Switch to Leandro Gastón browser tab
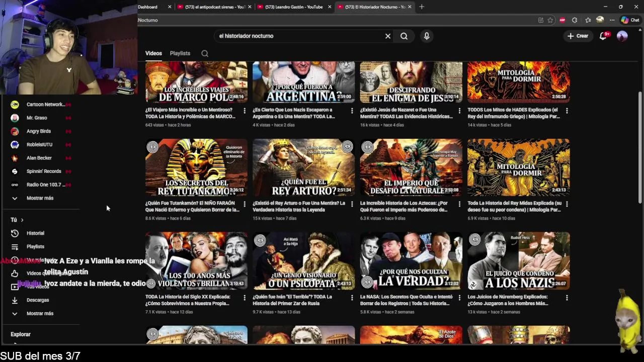 (294, 7)
